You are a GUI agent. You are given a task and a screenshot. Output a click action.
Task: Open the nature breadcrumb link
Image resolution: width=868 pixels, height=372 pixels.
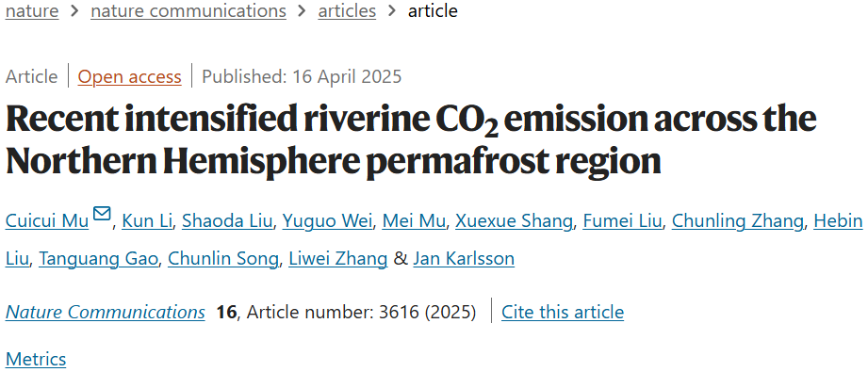32,10
